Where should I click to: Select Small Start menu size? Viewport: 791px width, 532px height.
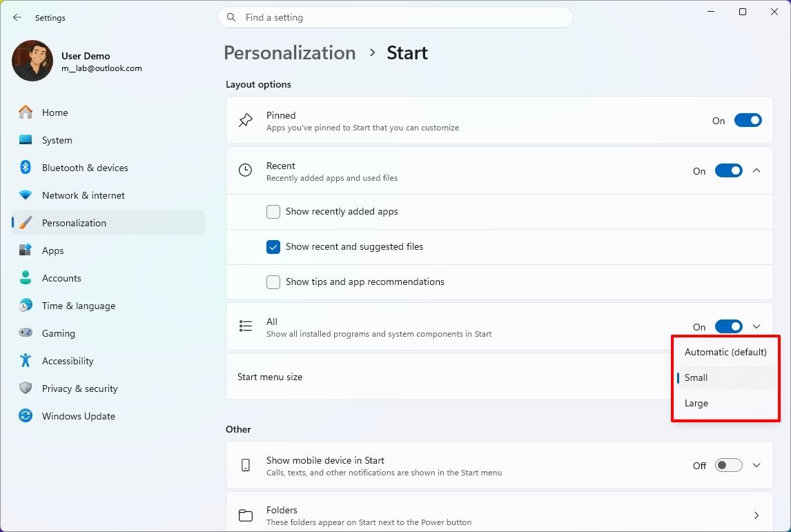point(725,377)
